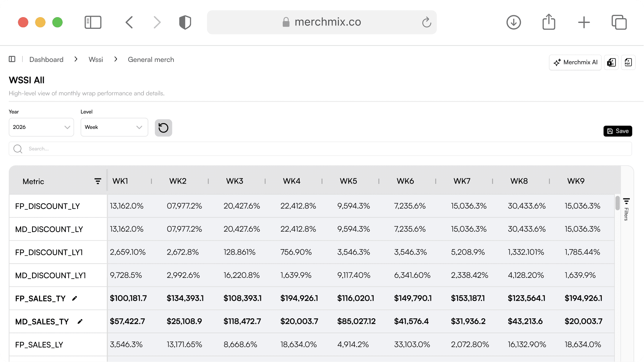644x362 pixels.
Task: Click the Safari share icon
Action: click(549, 22)
